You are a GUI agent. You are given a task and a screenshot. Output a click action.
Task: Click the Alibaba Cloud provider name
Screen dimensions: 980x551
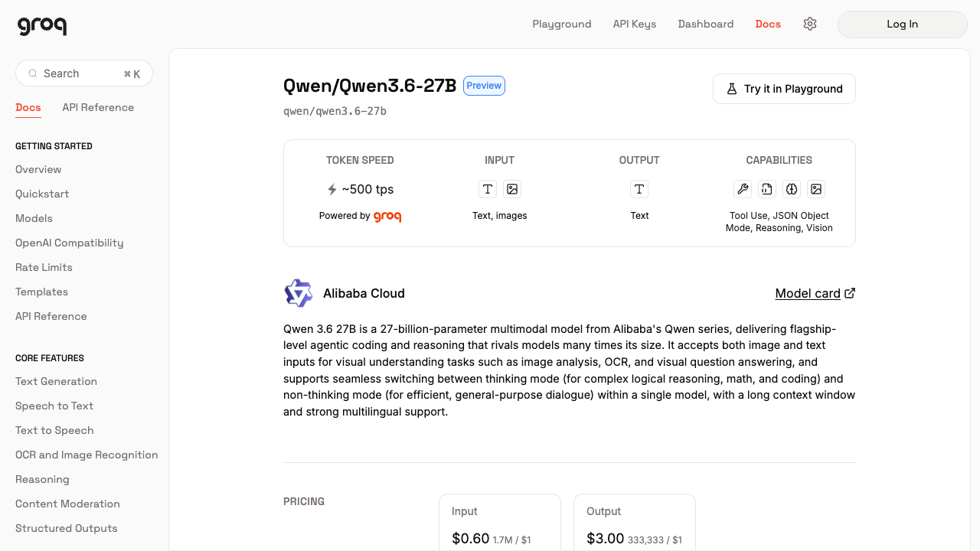click(x=364, y=293)
